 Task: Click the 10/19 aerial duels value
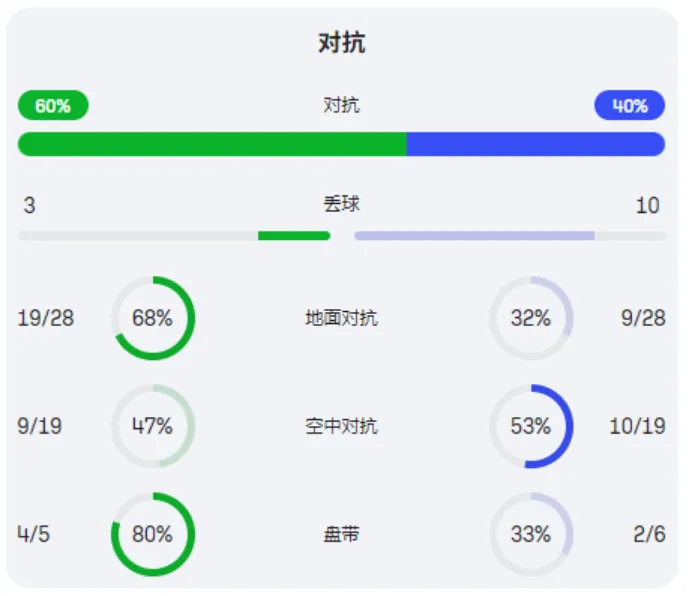tap(637, 427)
